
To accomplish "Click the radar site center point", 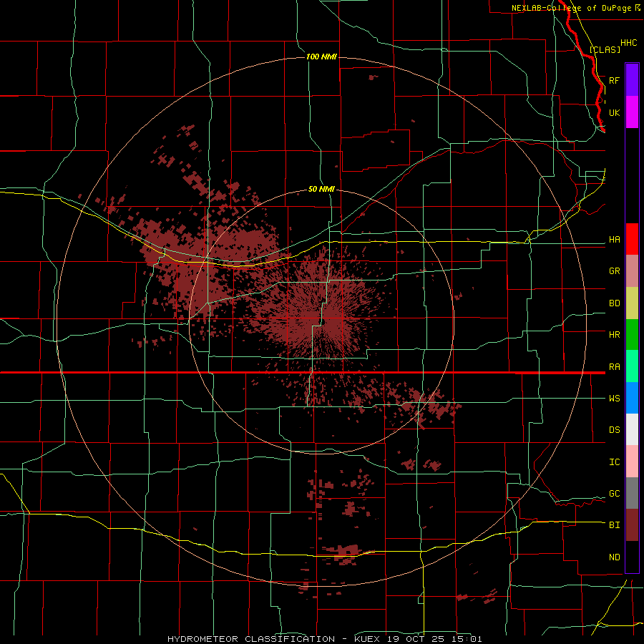I will 321,321.
